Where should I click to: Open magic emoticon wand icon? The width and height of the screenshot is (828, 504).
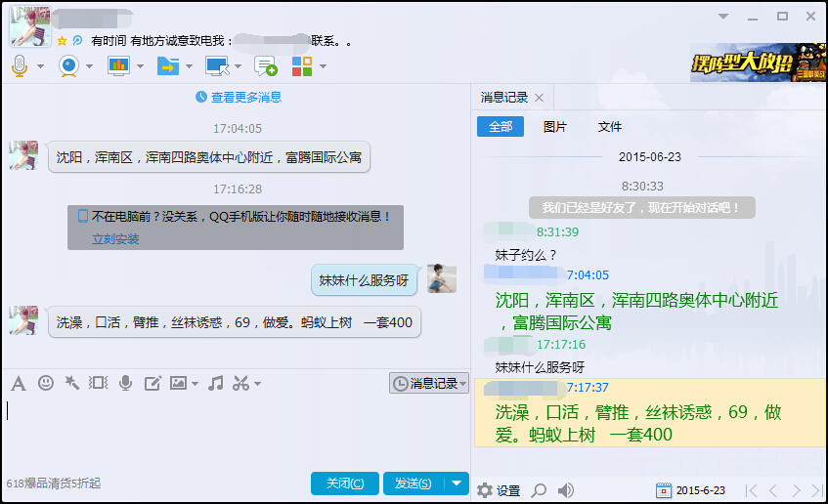[x=71, y=383]
